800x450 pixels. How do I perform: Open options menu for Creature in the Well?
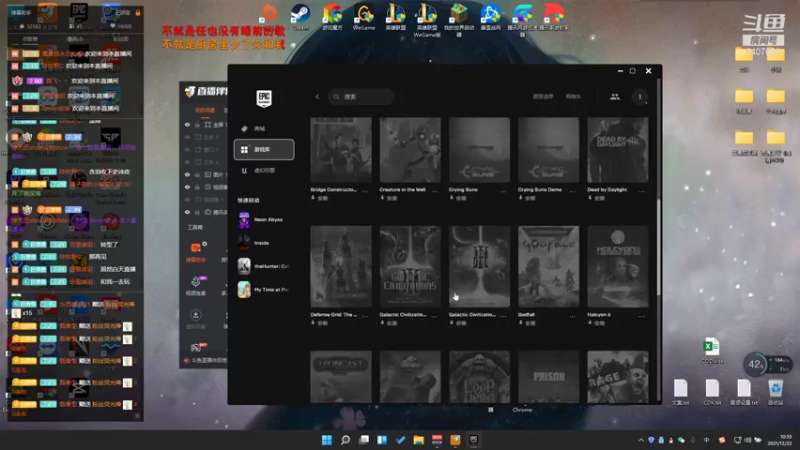435,191
